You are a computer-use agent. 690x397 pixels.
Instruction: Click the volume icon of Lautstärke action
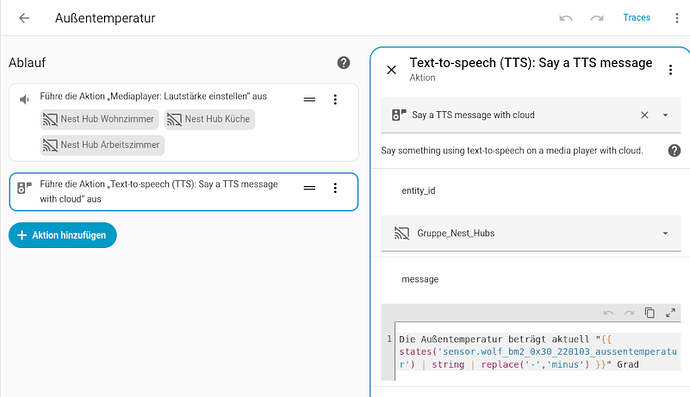click(24, 99)
